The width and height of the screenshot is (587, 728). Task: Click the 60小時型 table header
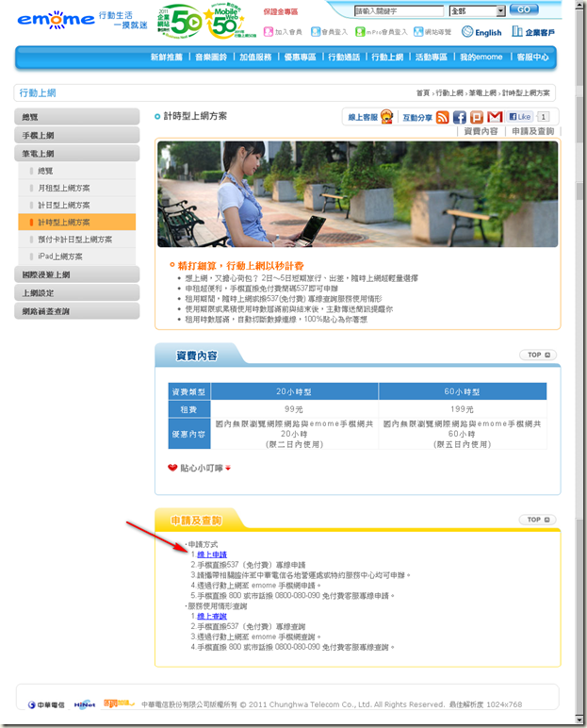[463, 391]
